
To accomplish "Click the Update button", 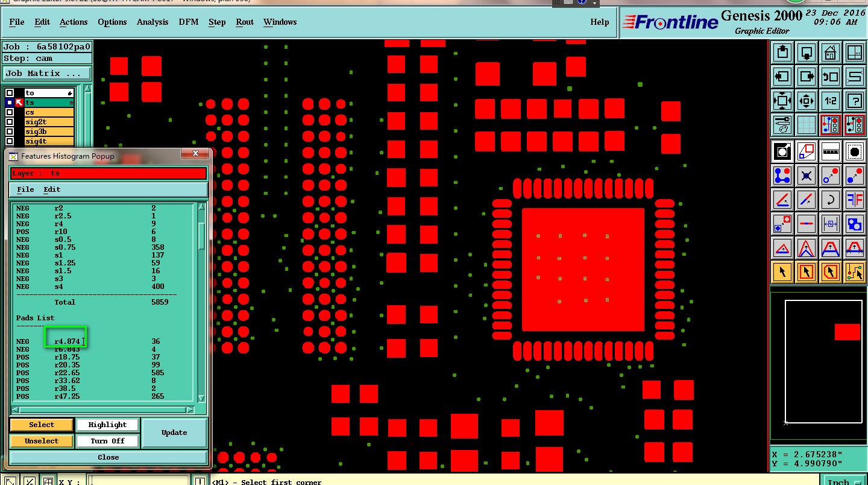I will [x=174, y=433].
